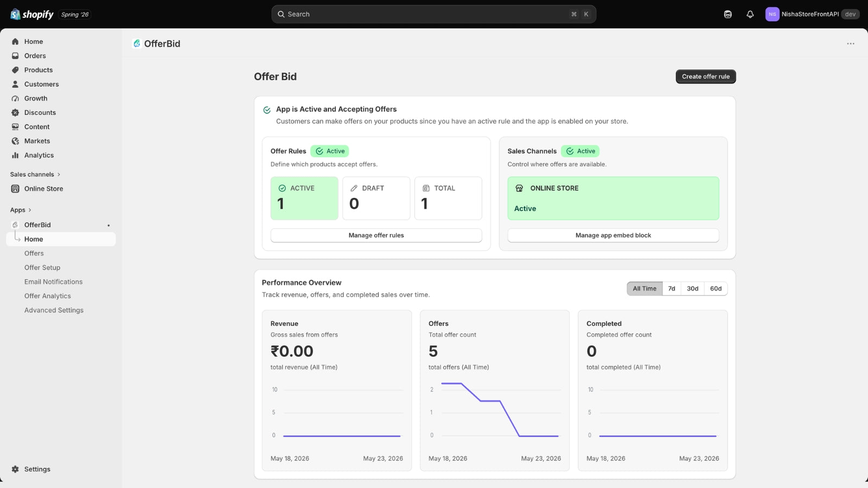The width and height of the screenshot is (868, 488).
Task: Select the 30d time range
Action: point(692,288)
